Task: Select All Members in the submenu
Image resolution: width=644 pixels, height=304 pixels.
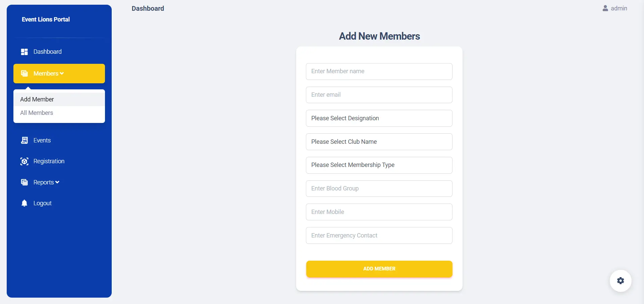Action: tap(37, 113)
